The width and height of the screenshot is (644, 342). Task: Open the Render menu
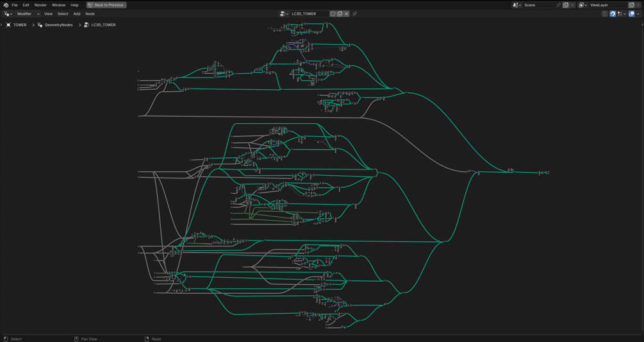40,5
